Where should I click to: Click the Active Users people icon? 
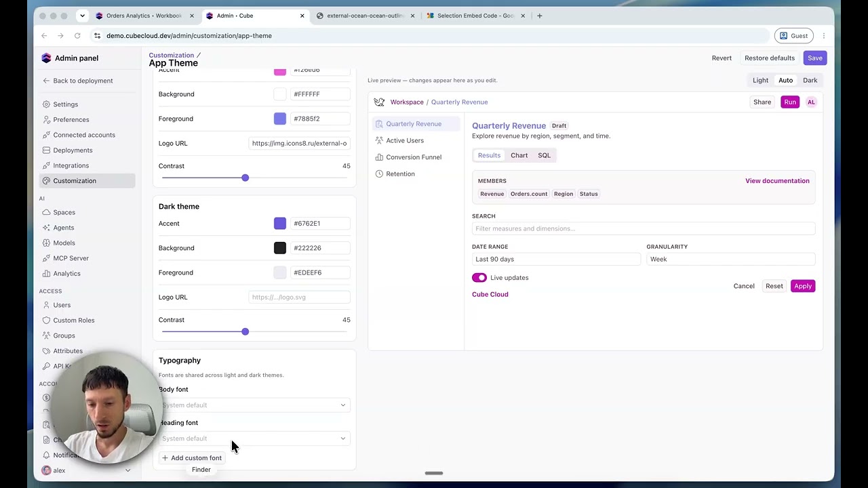[379, 140]
